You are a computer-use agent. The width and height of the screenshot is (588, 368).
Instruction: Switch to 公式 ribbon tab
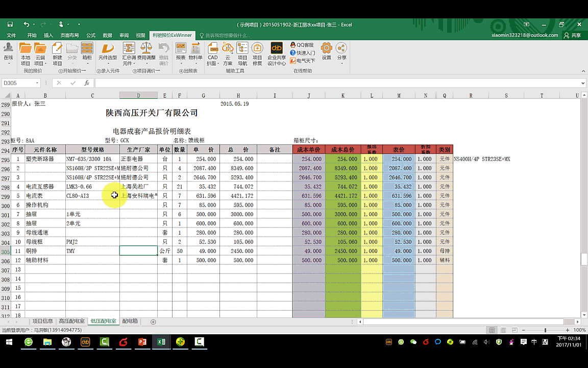[x=91, y=35]
